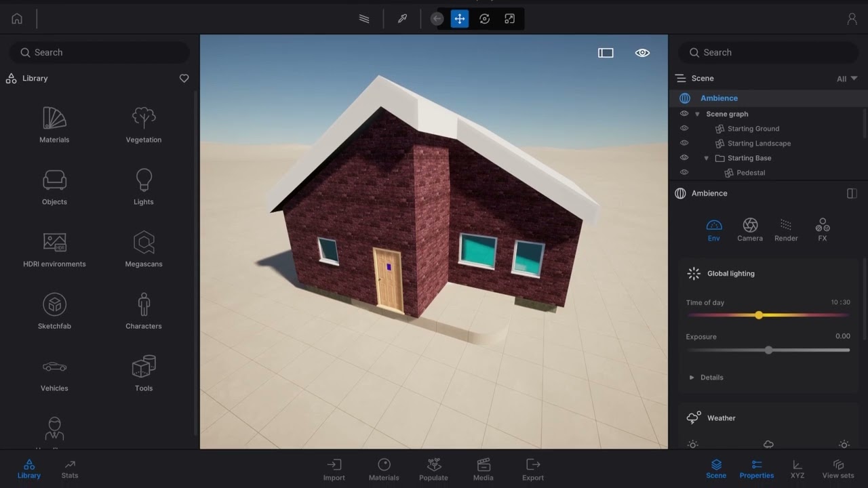Click the Time of day value 10:30

tap(840, 302)
